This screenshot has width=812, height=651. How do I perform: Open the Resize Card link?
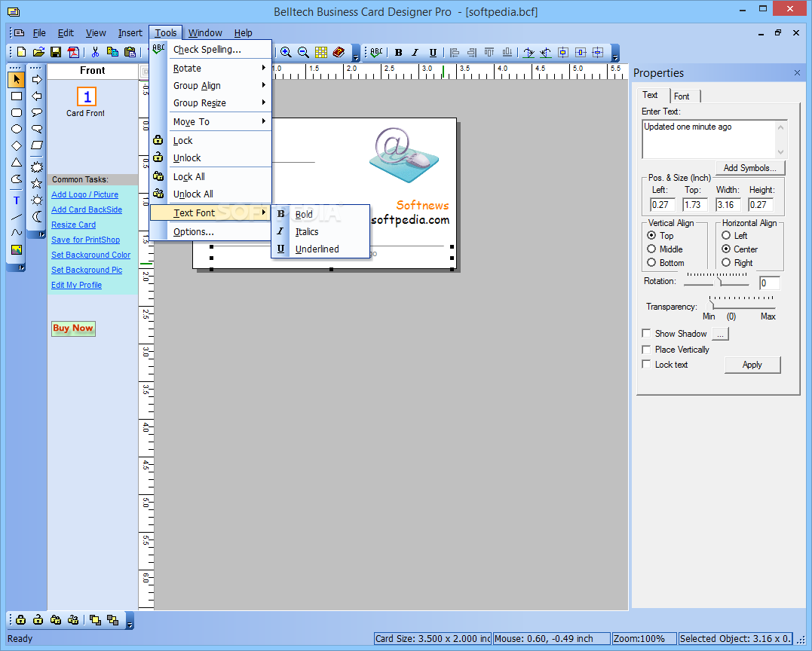74,225
